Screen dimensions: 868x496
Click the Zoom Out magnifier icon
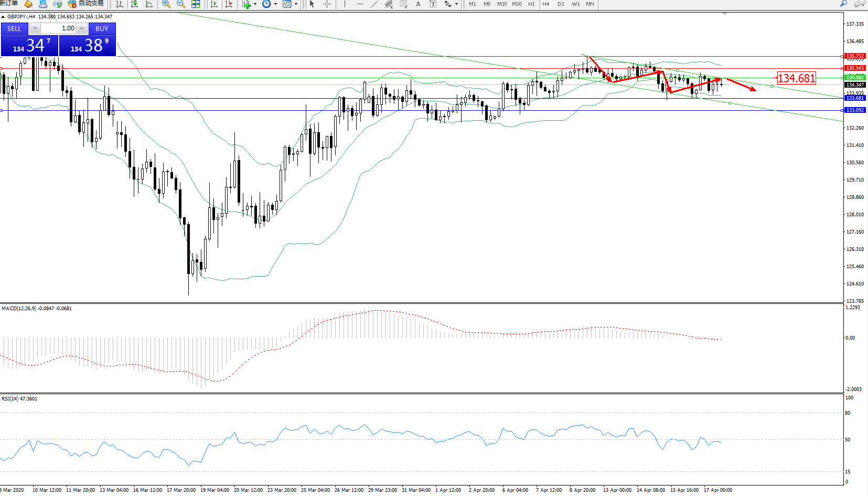[181, 4]
